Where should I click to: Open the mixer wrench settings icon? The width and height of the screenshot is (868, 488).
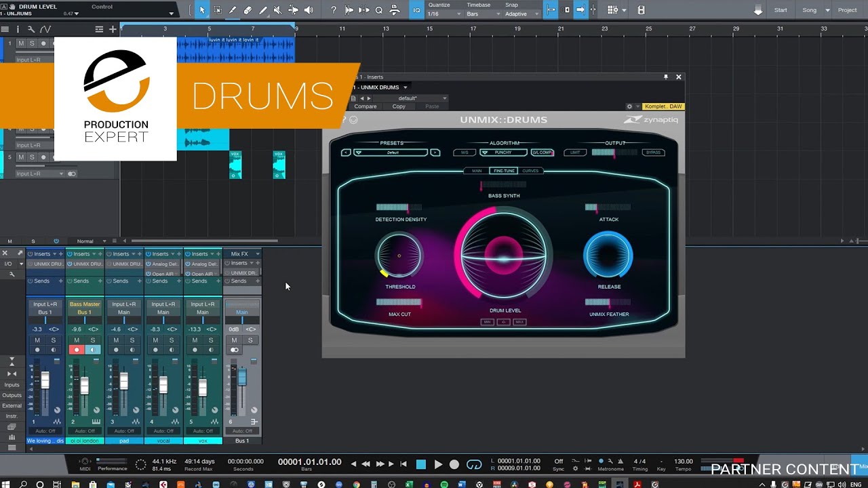(x=12, y=274)
